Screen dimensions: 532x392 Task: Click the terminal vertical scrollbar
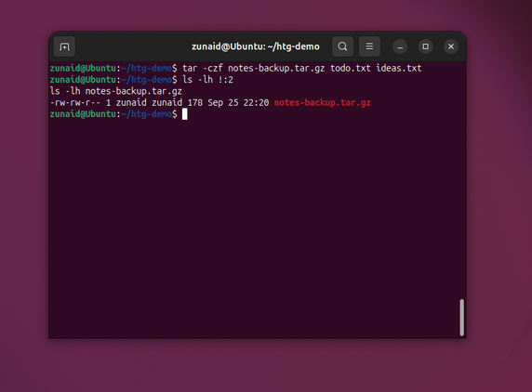click(x=461, y=318)
